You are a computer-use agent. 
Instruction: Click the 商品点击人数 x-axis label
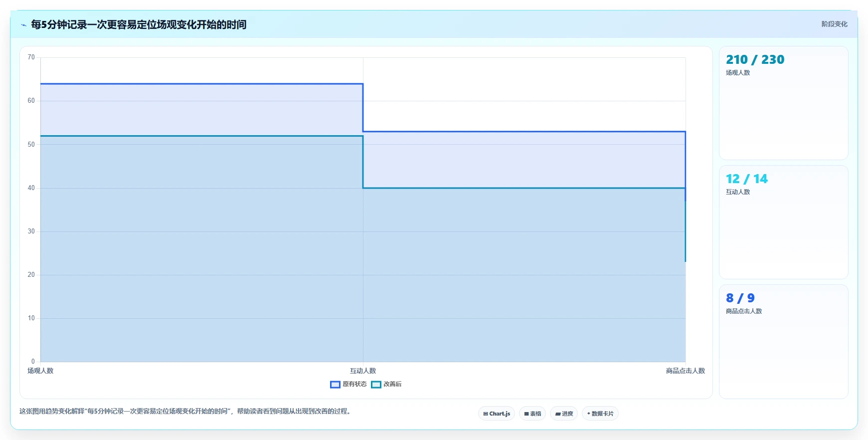click(x=686, y=371)
